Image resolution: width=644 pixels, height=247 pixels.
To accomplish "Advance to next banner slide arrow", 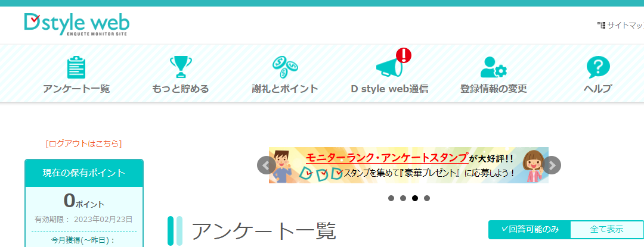I will click(552, 165).
